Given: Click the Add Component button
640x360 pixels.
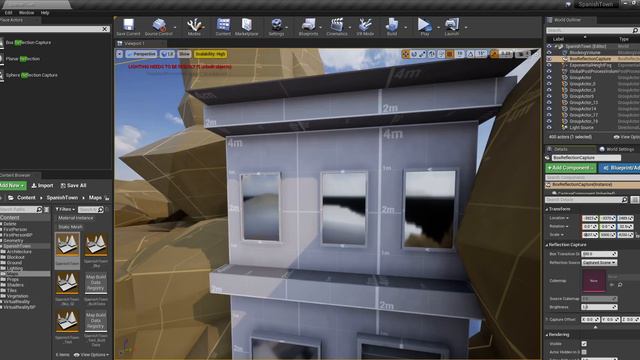Looking at the screenshot, I should (570, 168).
